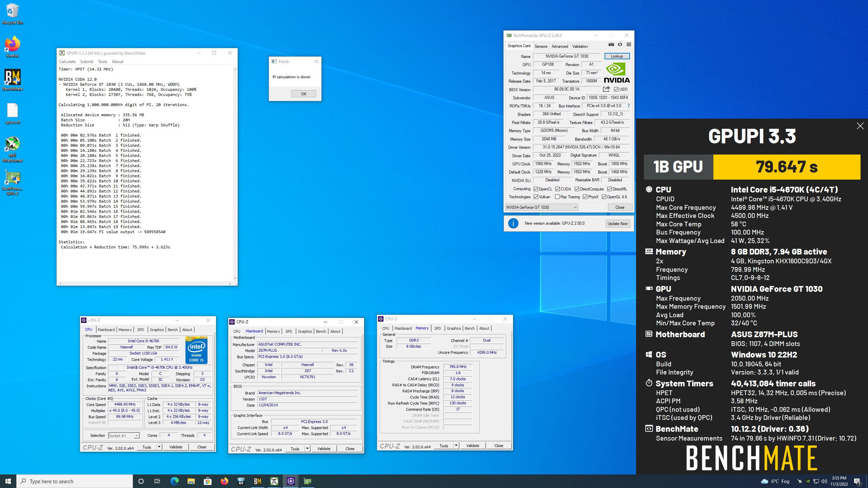The height and width of the screenshot is (488, 868).
Task: Click the Close button in GPU-Z
Action: (619, 207)
